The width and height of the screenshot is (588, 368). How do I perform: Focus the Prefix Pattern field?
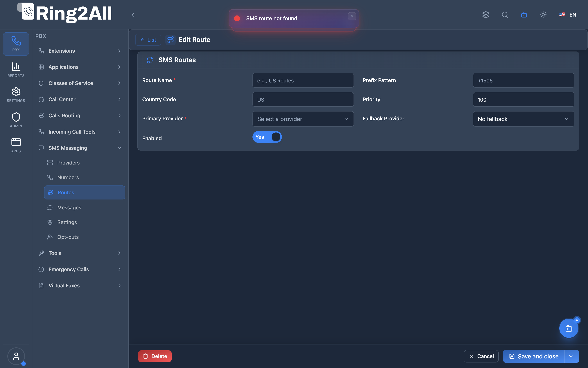pyautogui.click(x=523, y=80)
